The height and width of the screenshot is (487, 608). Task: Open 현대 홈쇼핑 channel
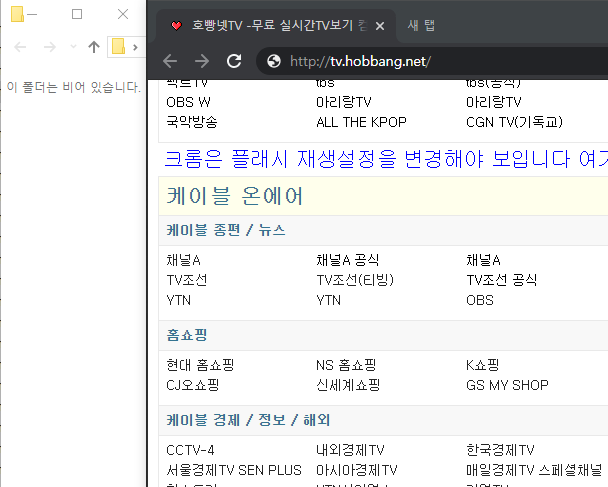click(x=200, y=365)
